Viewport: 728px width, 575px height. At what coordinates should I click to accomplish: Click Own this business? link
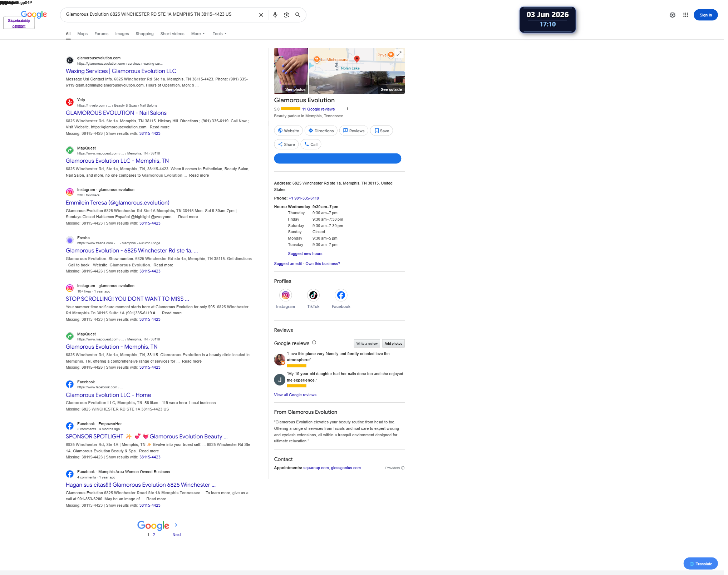323,264
